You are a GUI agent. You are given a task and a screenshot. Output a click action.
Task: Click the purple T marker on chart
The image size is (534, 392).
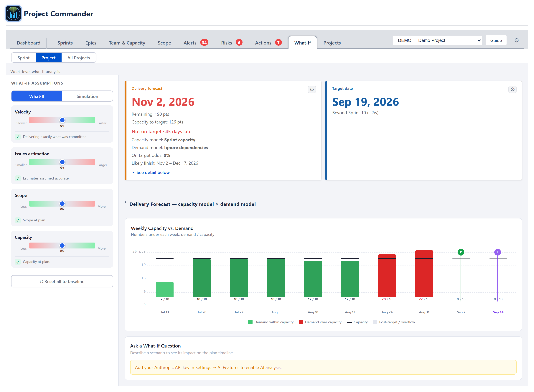point(497,252)
